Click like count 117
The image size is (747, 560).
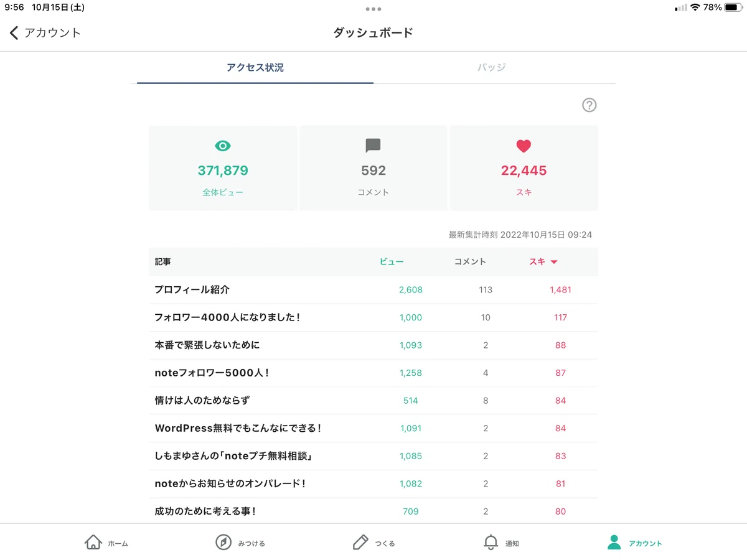(x=560, y=317)
